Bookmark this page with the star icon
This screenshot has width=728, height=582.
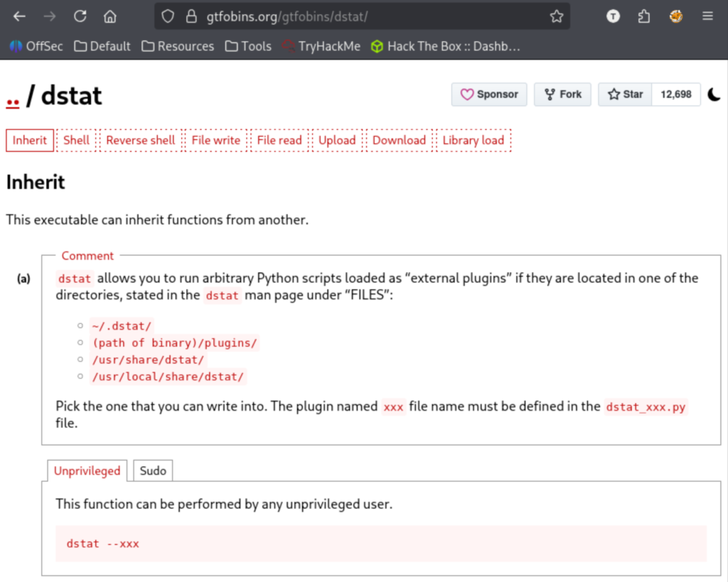[x=556, y=16]
